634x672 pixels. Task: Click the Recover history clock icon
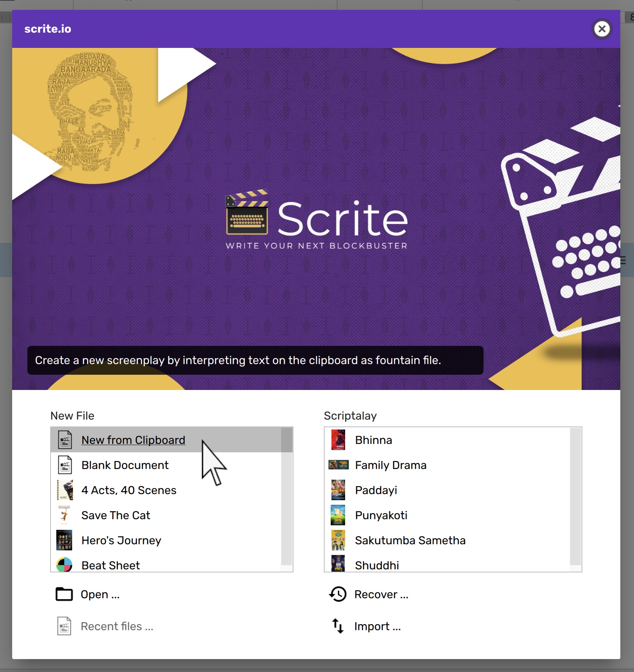[338, 594]
